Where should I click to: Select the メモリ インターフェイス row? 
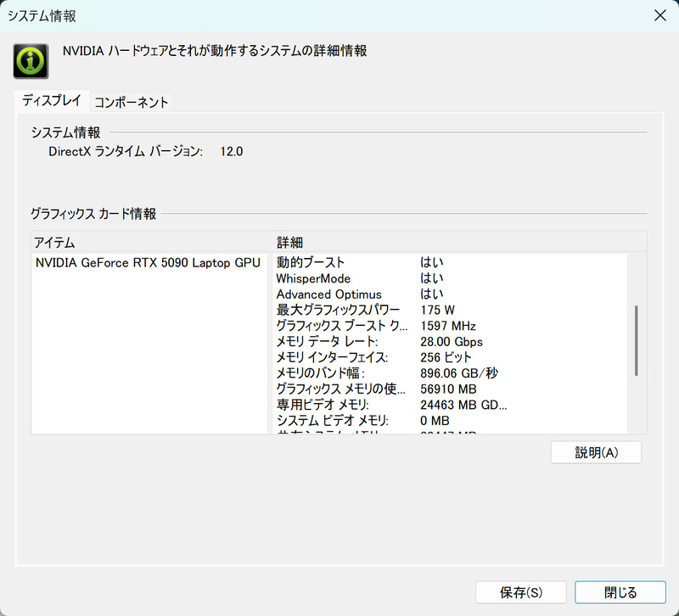[x=451, y=357]
